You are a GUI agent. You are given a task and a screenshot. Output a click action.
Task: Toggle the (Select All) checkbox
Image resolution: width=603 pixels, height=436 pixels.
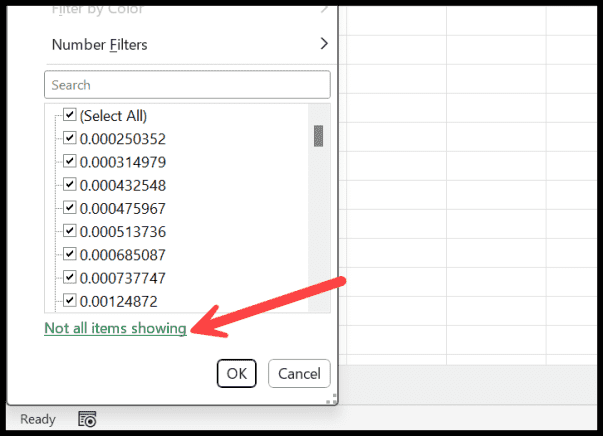click(69, 115)
